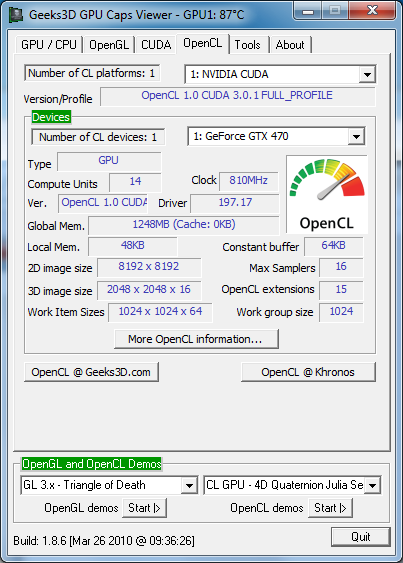Click More OpenCL information button

tap(196, 339)
